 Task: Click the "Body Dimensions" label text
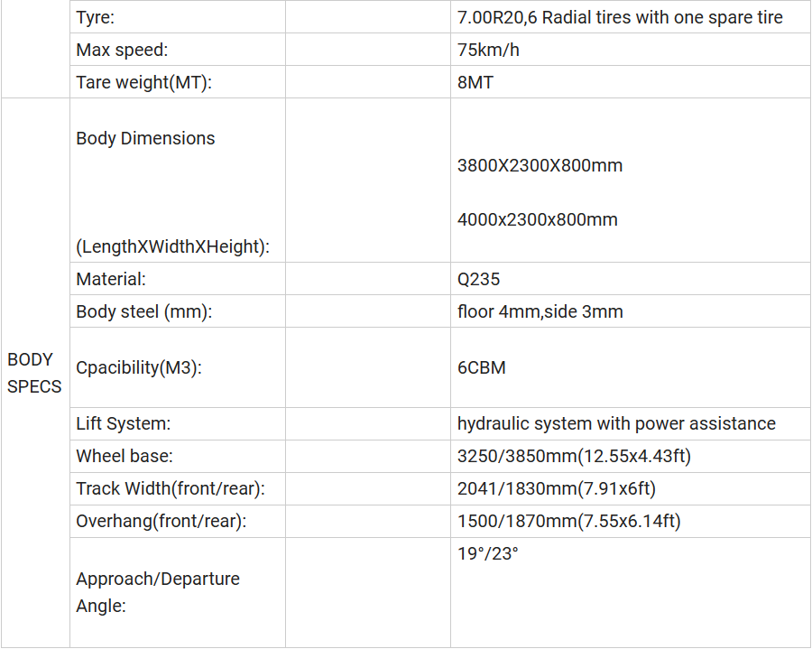pos(145,138)
